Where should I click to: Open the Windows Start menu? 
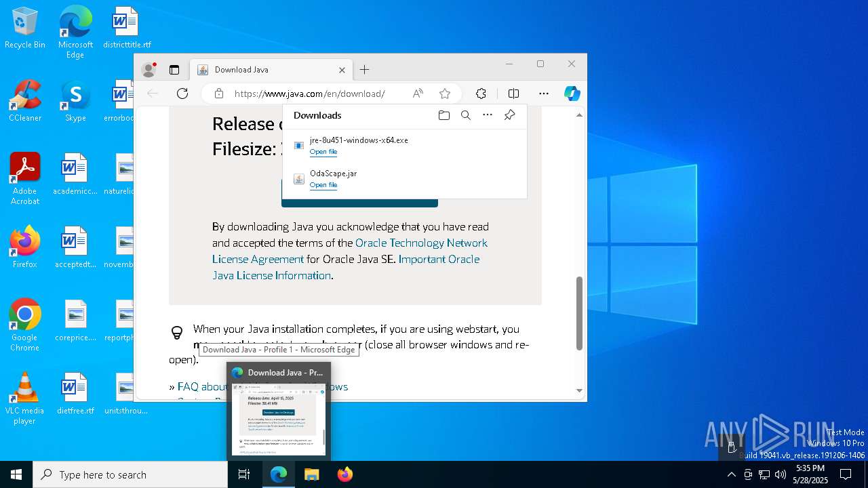pos(16,474)
